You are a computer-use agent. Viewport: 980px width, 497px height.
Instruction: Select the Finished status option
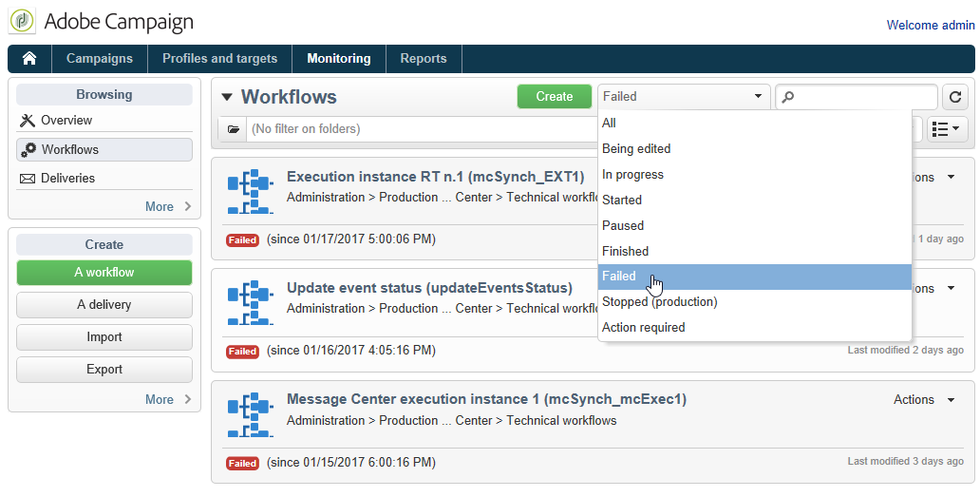click(x=754, y=251)
